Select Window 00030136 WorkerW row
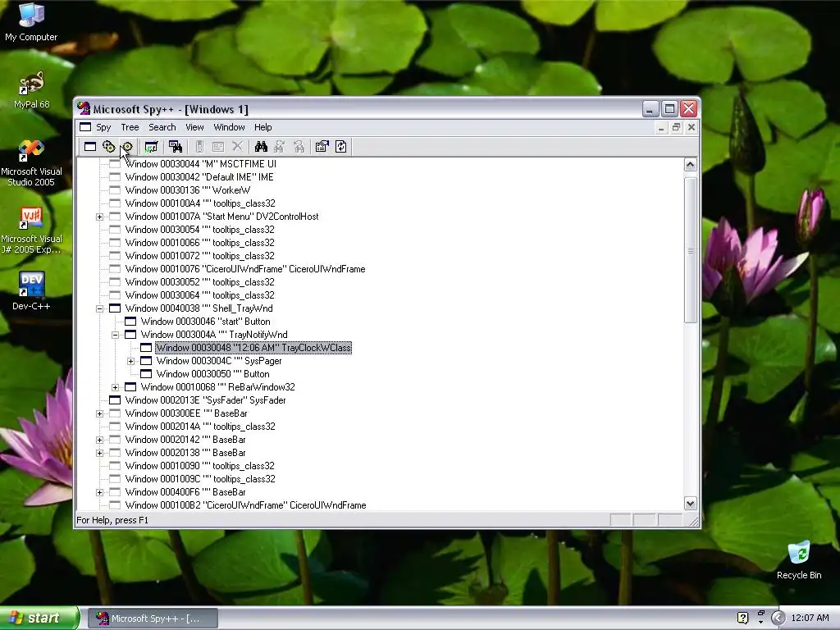 coord(188,190)
